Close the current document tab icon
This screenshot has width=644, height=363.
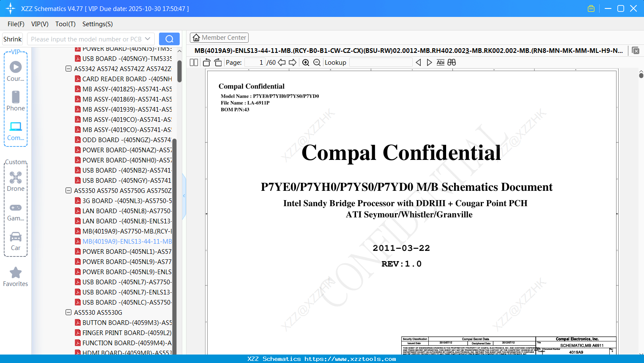(636, 51)
